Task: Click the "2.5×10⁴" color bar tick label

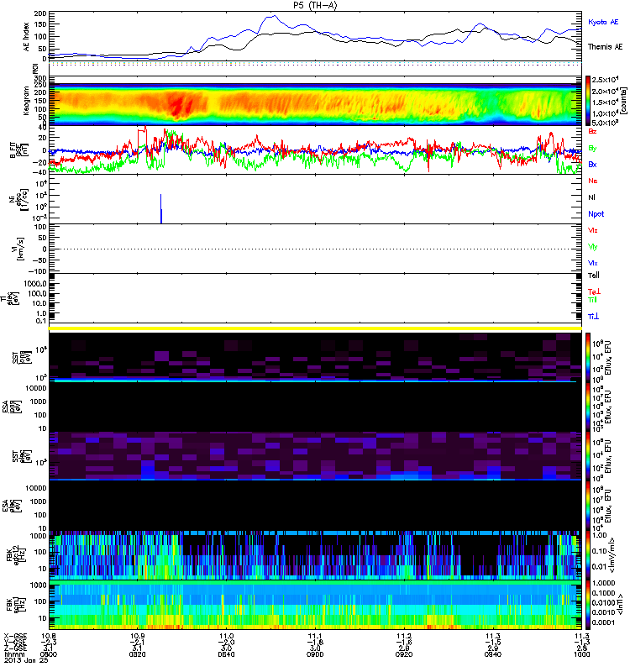Action: [605, 80]
